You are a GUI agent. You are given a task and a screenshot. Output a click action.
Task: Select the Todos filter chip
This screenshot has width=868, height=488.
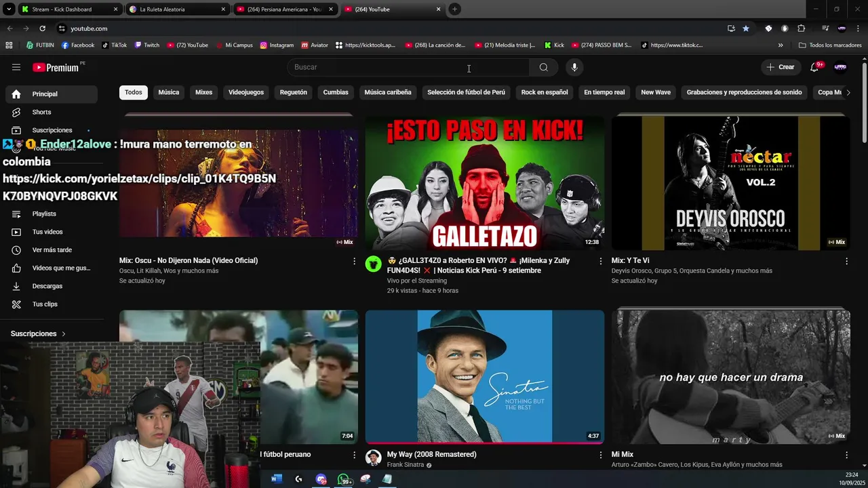134,92
